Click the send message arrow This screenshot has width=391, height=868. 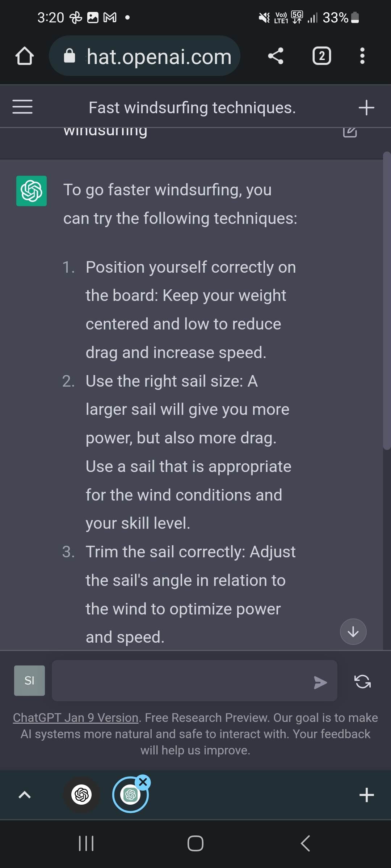tap(320, 682)
